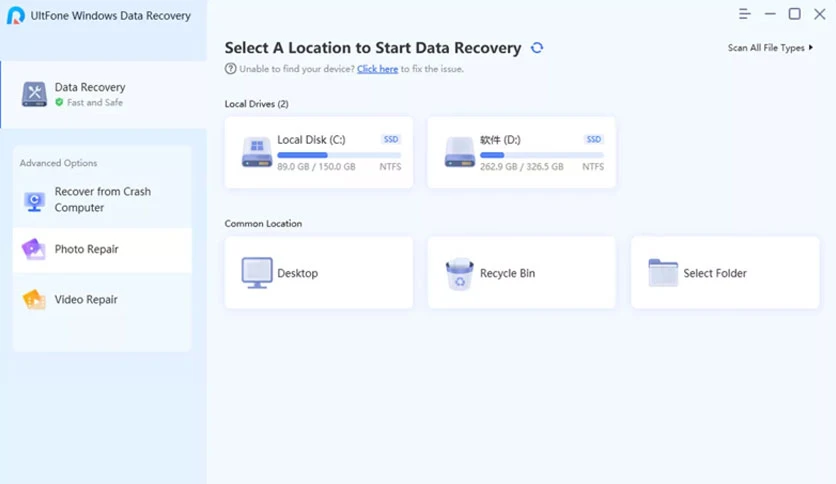The image size is (836, 484).
Task: Select the 软件 (D:) drive card
Action: click(521, 152)
